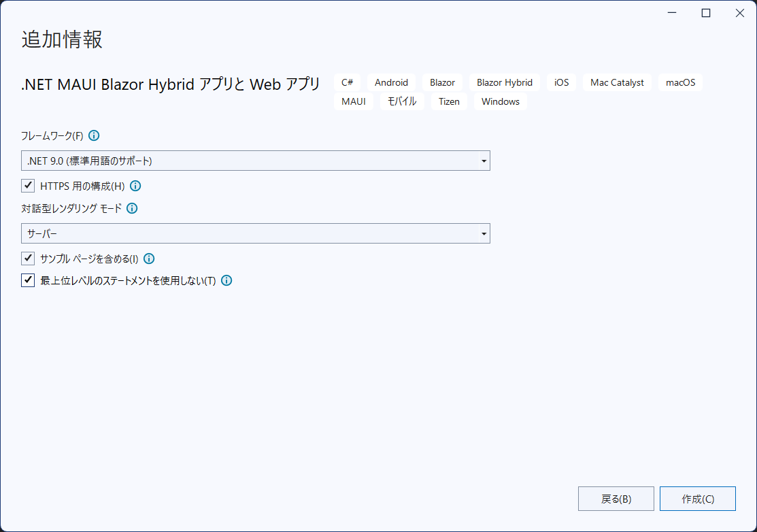Maximize the dialog window
The width and height of the screenshot is (757, 532).
pos(706,13)
